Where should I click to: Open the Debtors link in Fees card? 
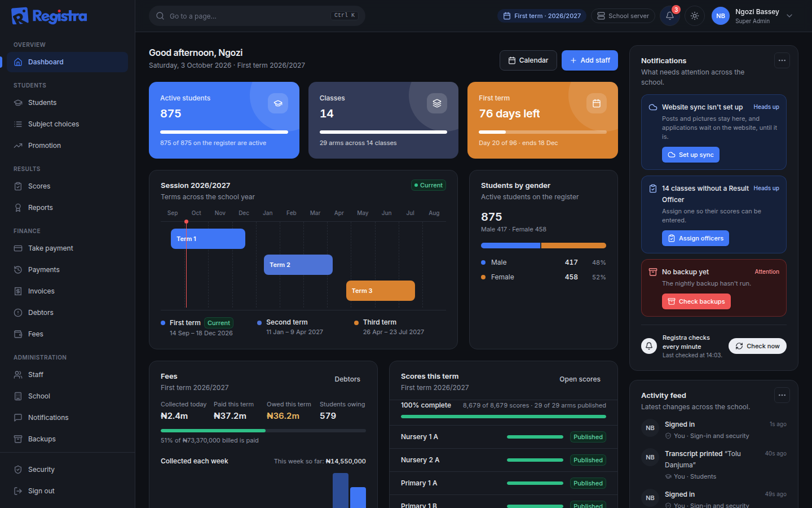(347, 379)
